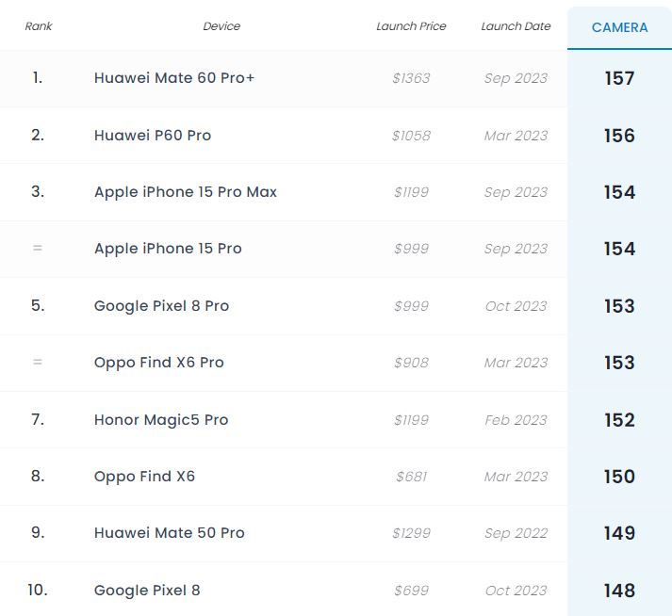Click the camera score 156
The width and height of the screenshot is (672, 616).
[619, 136]
